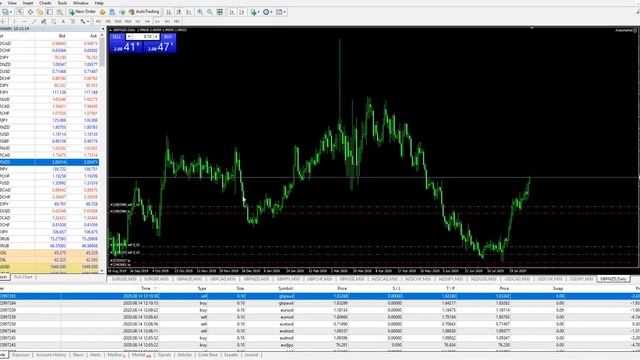This screenshot has height=360, width=640.
Task: Select the Fibonacci retracement tool
Action: 53,21
